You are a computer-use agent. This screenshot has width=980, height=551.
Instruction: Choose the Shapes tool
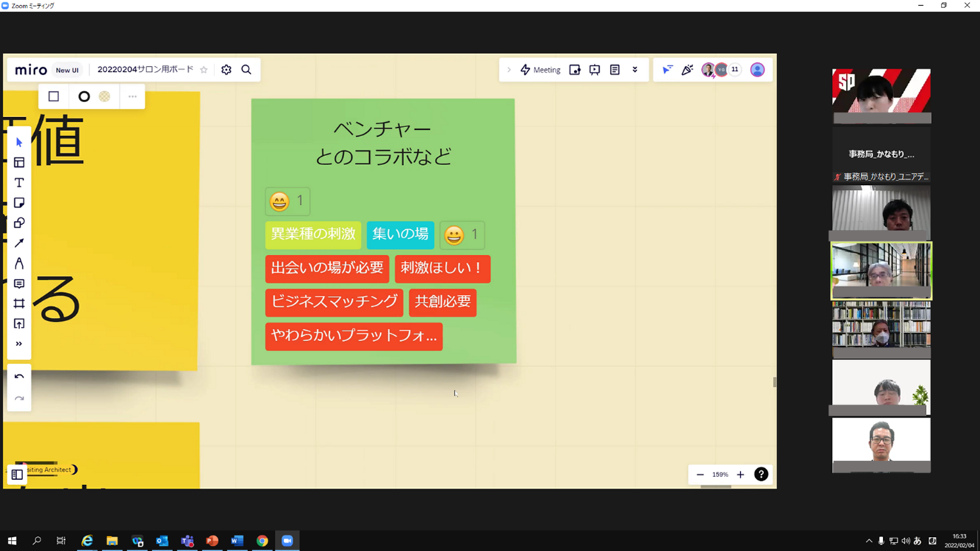19,223
